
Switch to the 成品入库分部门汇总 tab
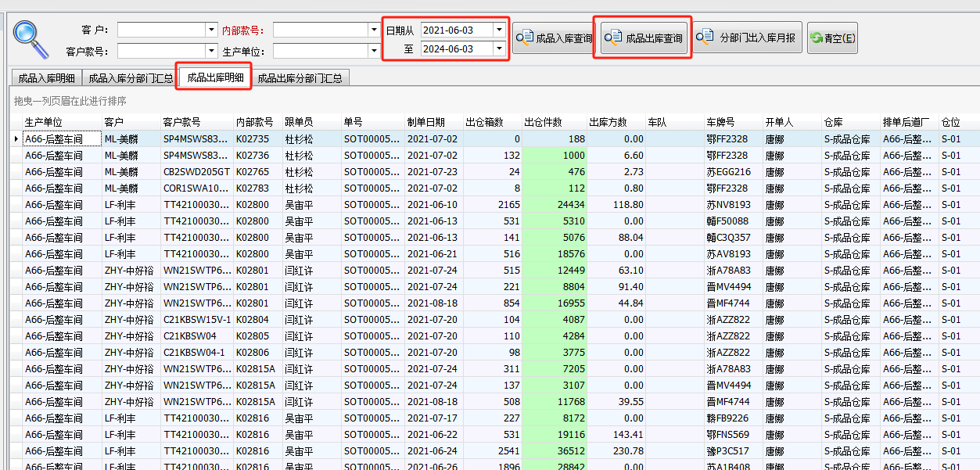pos(131,78)
